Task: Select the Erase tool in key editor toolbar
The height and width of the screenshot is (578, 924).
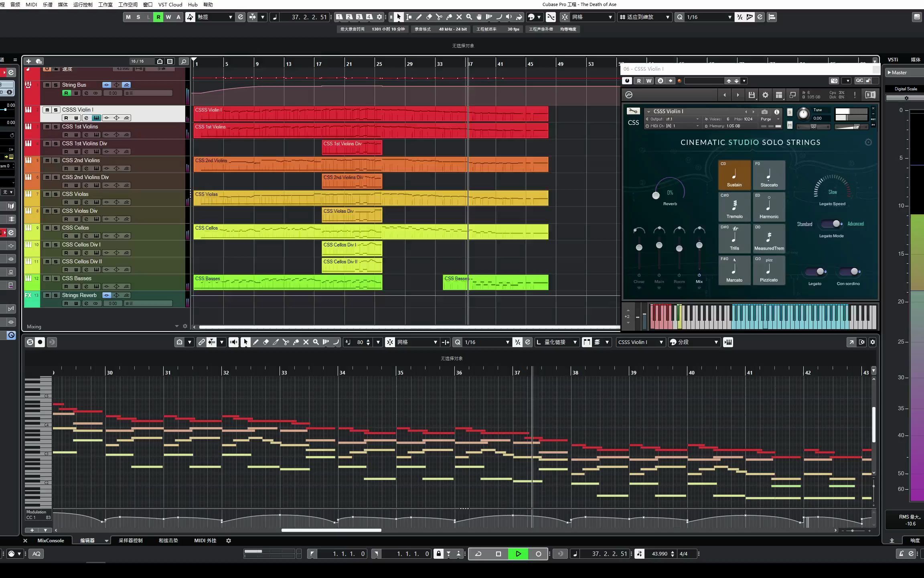Action: click(x=266, y=342)
